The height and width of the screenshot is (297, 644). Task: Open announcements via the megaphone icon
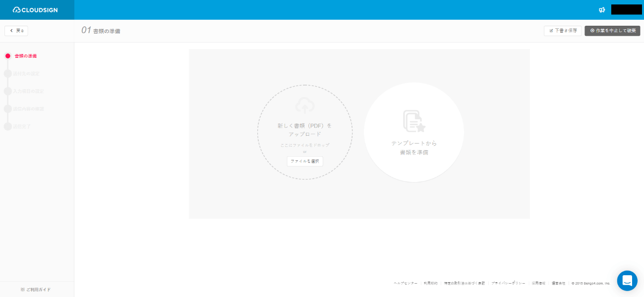coord(601,9)
